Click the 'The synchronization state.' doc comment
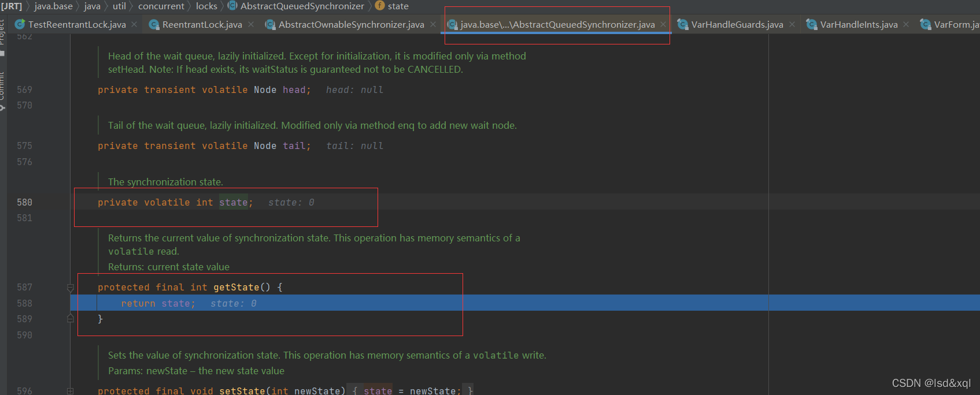Viewport: 980px width, 395px height. (x=165, y=182)
